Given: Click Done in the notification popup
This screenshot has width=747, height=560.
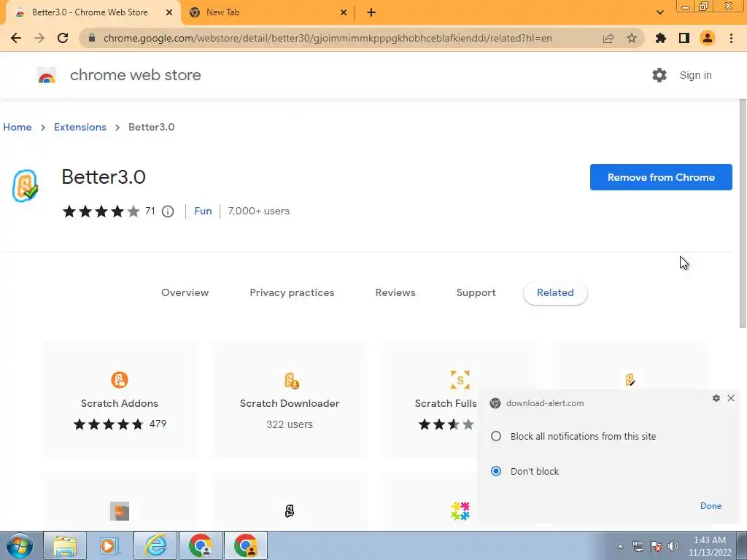Looking at the screenshot, I should point(711,506).
